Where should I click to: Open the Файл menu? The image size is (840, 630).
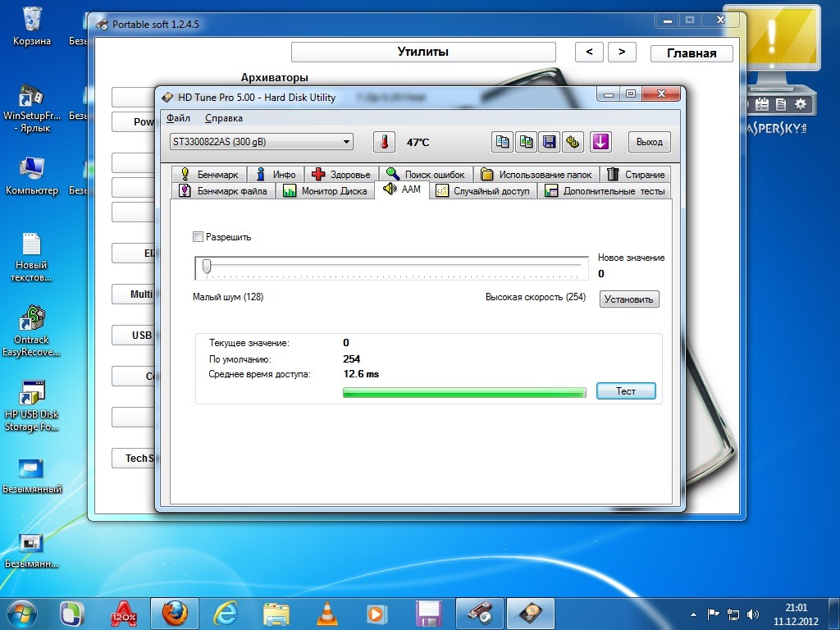click(178, 118)
